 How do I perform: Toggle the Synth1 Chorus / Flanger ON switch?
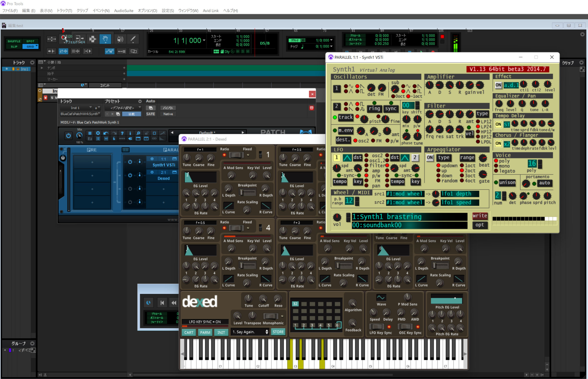[498, 144]
